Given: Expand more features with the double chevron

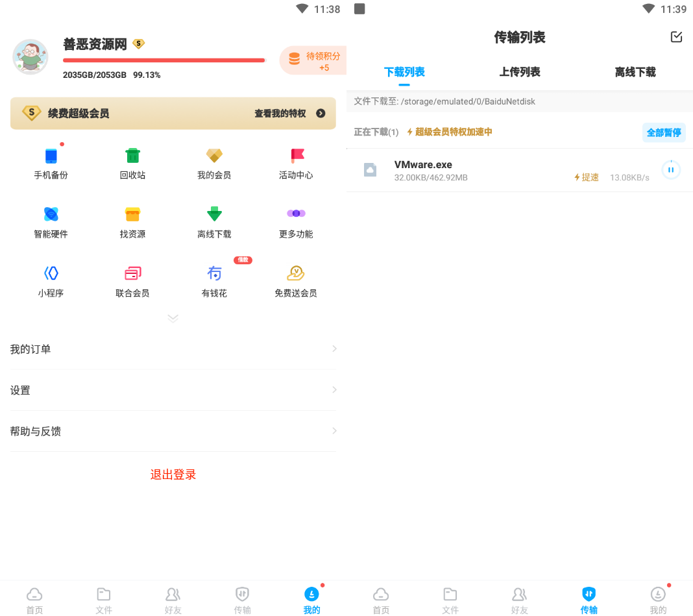Looking at the screenshot, I should click(x=173, y=318).
